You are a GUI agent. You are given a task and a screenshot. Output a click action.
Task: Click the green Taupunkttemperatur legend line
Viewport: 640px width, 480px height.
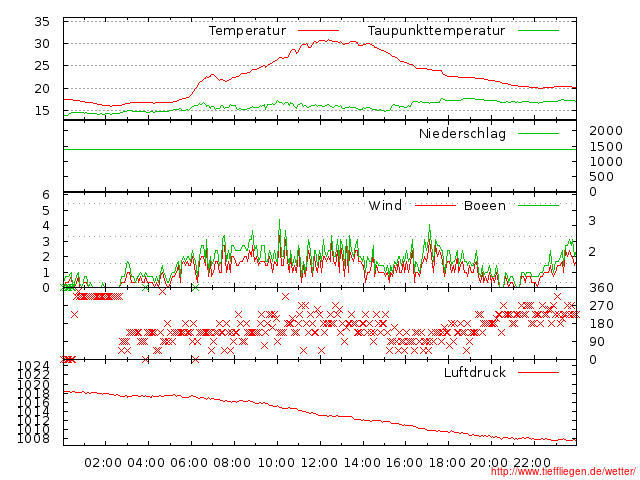(x=538, y=31)
